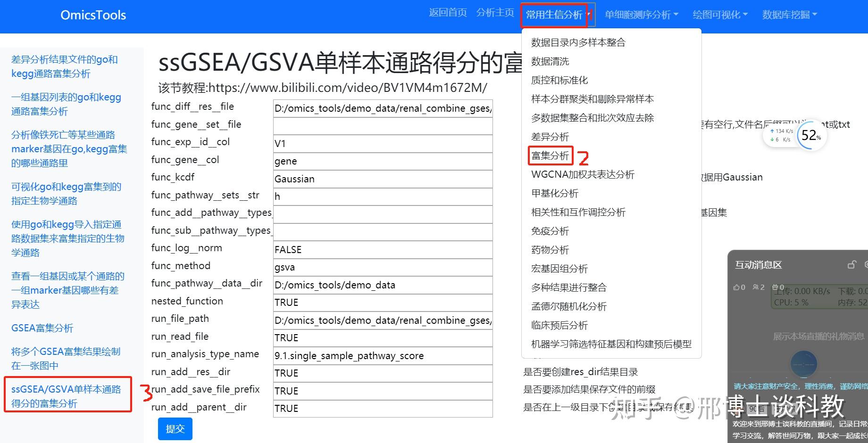868x443 pixels.
Task: Click the viewers count icon showing 2
Action: 756,287
